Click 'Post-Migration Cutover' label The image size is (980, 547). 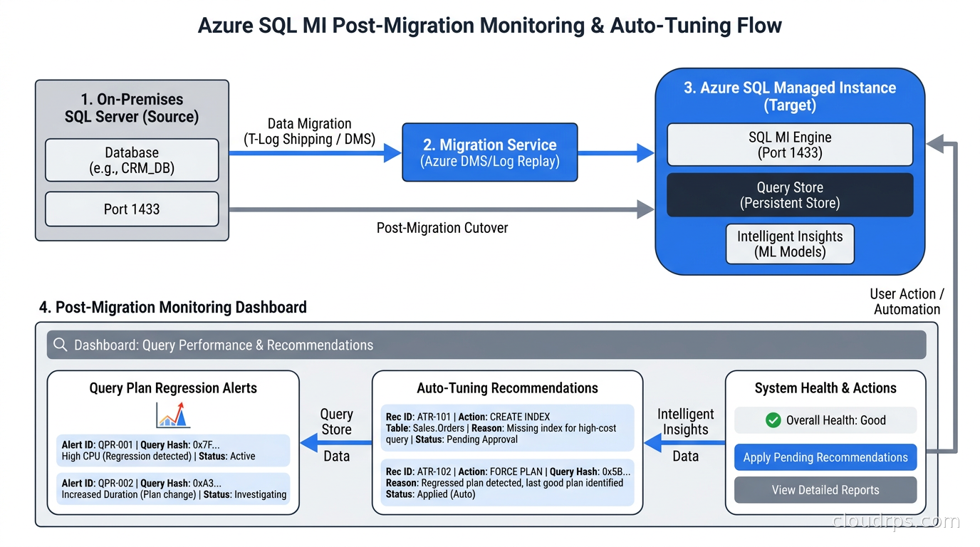[442, 228]
